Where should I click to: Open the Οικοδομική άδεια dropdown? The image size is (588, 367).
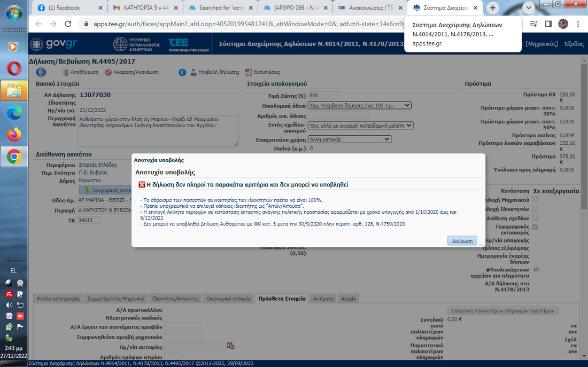[x=359, y=105]
